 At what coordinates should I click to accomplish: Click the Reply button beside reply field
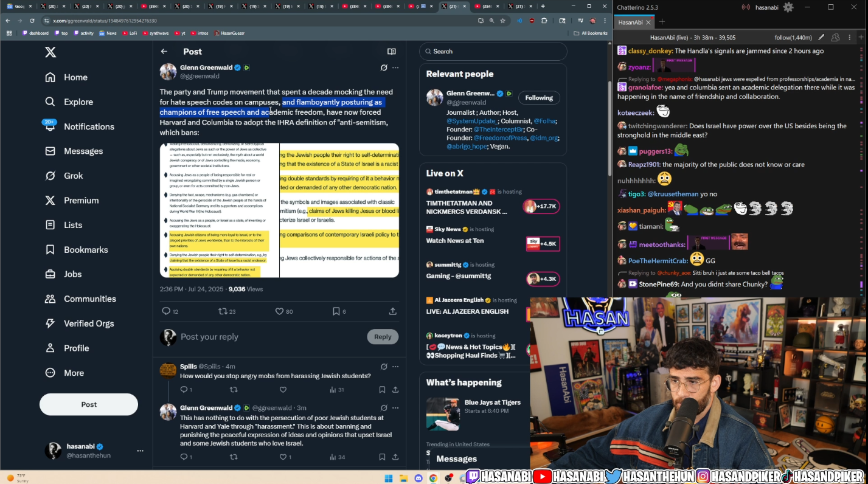point(383,337)
